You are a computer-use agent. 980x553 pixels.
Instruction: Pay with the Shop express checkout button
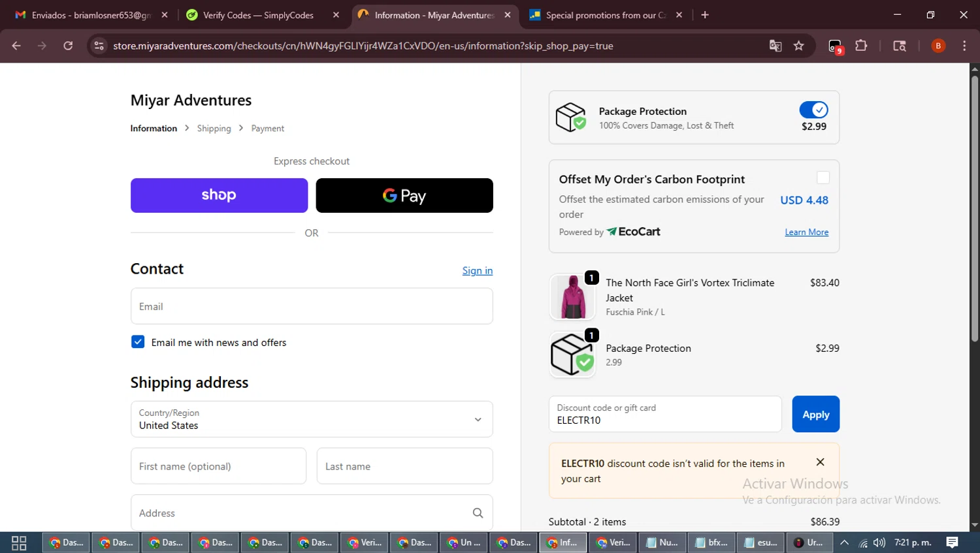pyautogui.click(x=219, y=195)
